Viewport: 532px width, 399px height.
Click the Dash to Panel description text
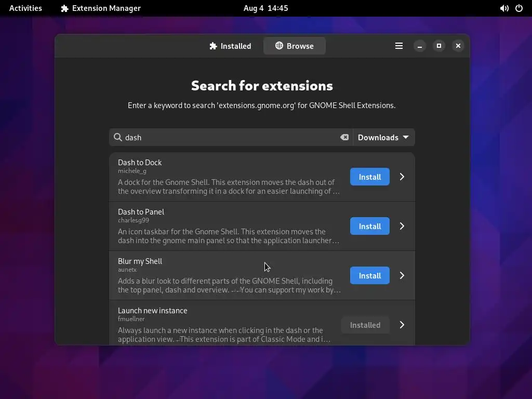(x=229, y=236)
